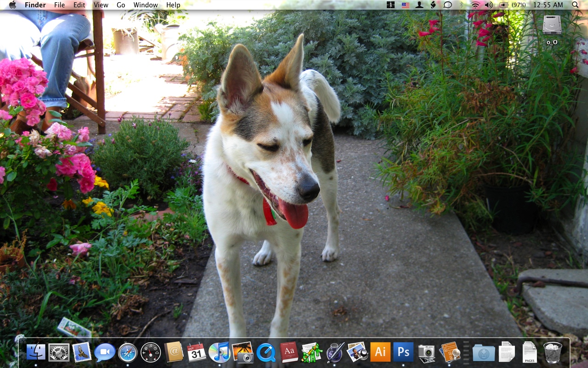Image resolution: width=588 pixels, height=368 pixels.
Task: Open Dashboard gauge icon in Dock
Action: pyautogui.click(x=151, y=352)
